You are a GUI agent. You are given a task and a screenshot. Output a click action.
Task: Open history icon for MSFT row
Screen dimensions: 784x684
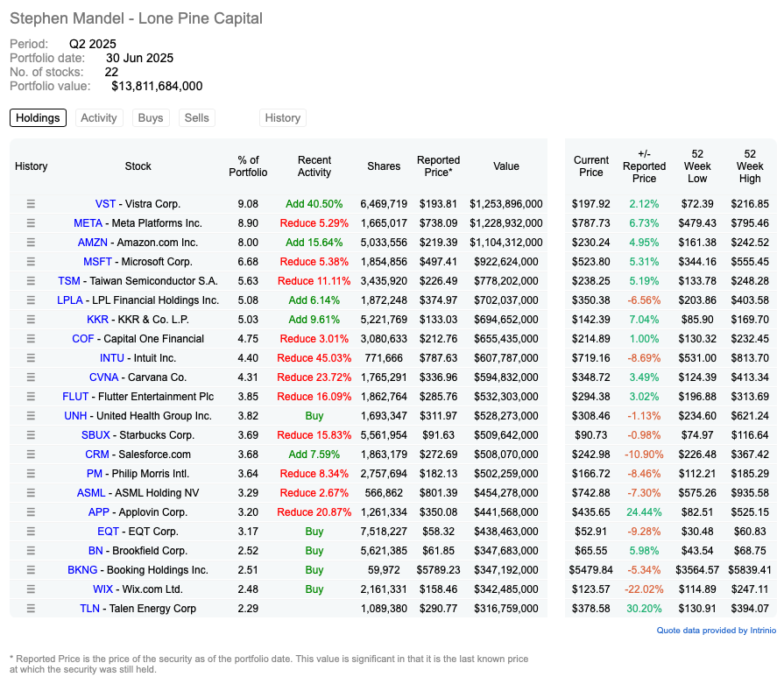click(31, 262)
